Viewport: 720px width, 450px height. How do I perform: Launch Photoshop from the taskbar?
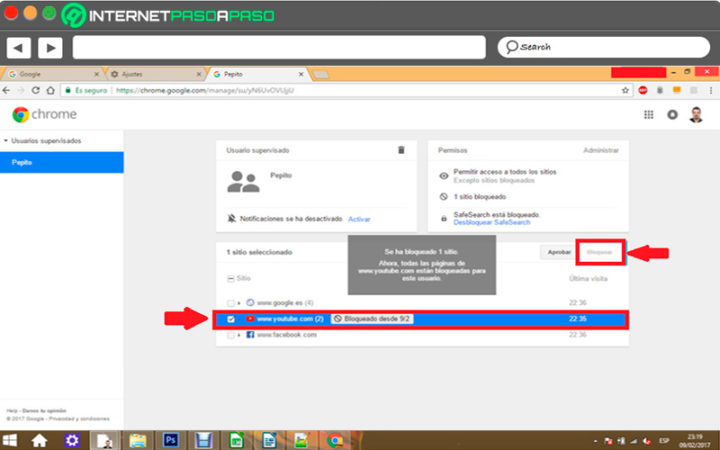170,440
